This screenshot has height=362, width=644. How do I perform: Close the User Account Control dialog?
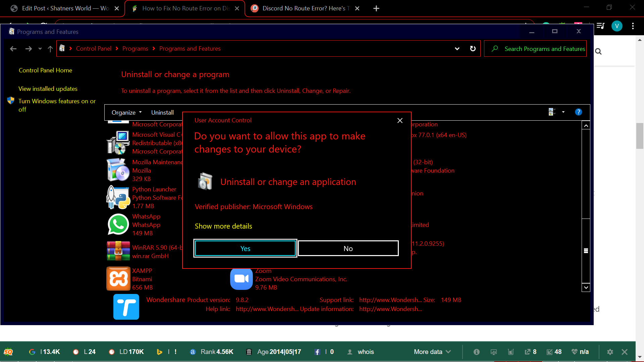(400, 120)
